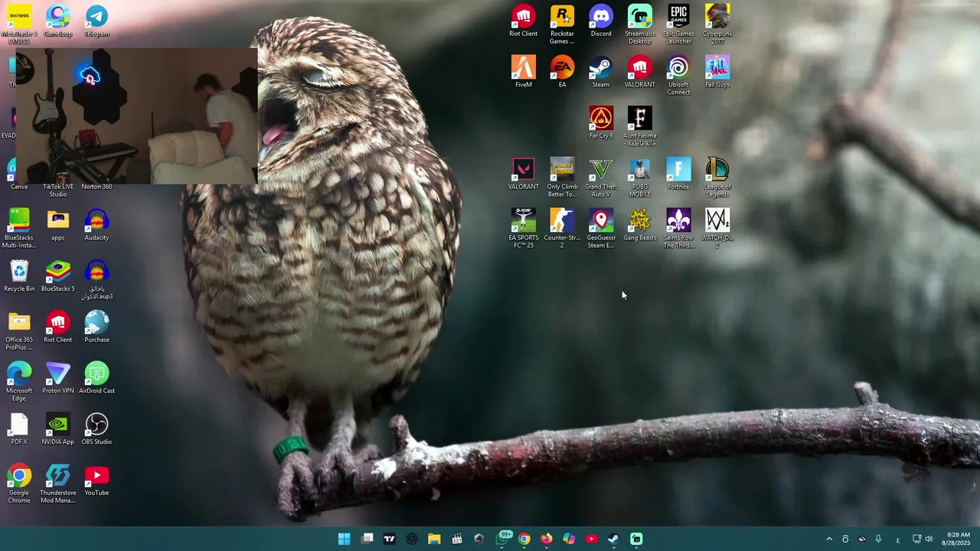Viewport: 980px width, 551px height.
Task: Launch League of Legends from the desktop
Action: (717, 177)
